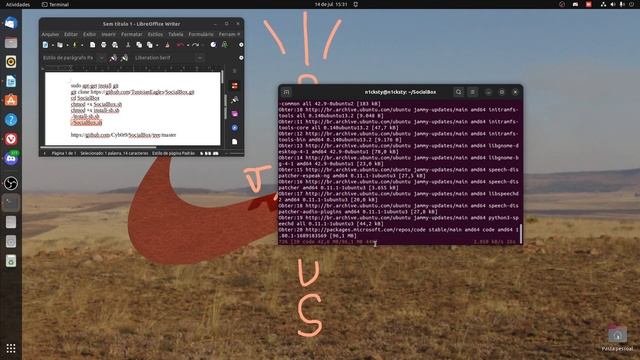This screenshot has height=360, width=640.
Task: Click the search icon in the Terminal header
Action: click(458, 92)
